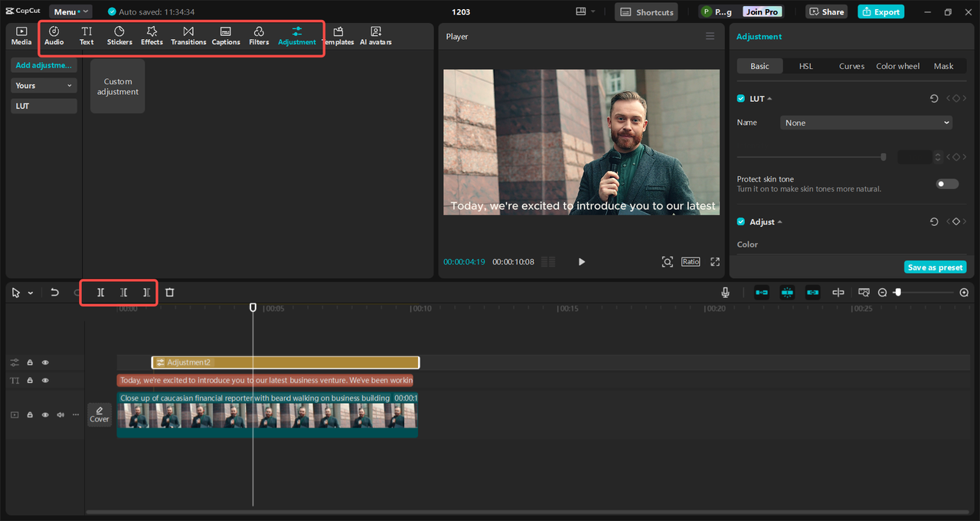The image size is (980, 521).
Task: Open the Player panel menu
Action: [x=710, y=36]
